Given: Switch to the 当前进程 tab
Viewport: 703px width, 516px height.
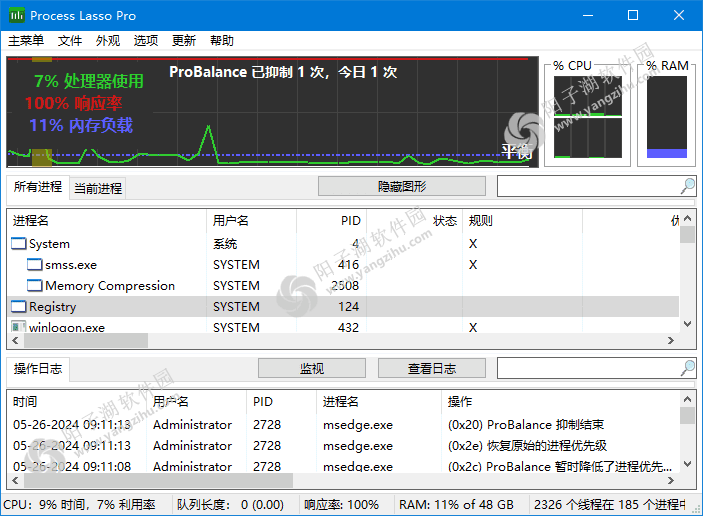Looking at the screenshot, I should [x=98, y=188].
